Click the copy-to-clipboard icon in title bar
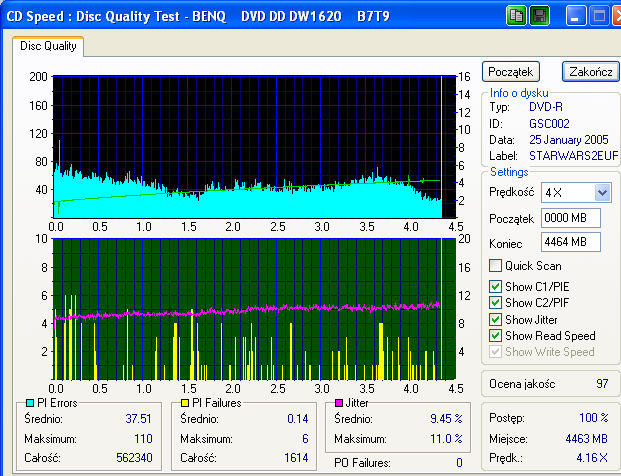 [516, 16]
